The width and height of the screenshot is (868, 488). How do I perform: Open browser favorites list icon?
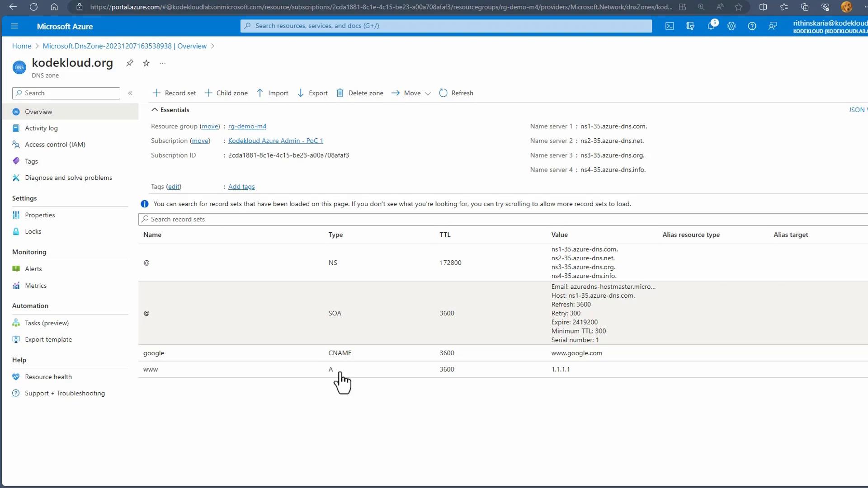(x=784, y=7)
